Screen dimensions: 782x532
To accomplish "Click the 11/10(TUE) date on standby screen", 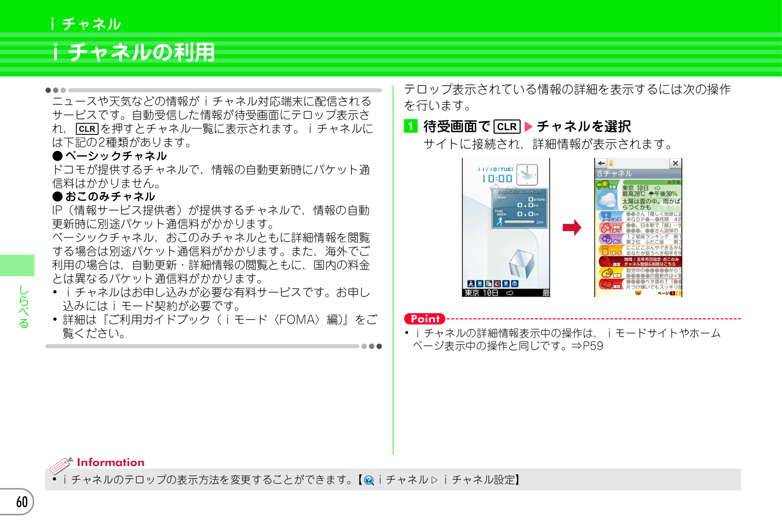I will 496,169.
